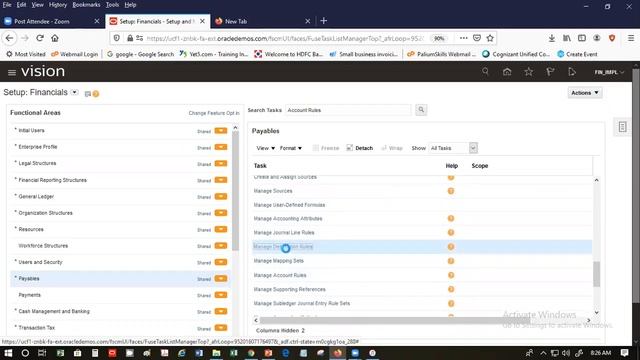Open the Show All Tasks combo box
This screenshot has height=360, width=640.
[453, 148]
